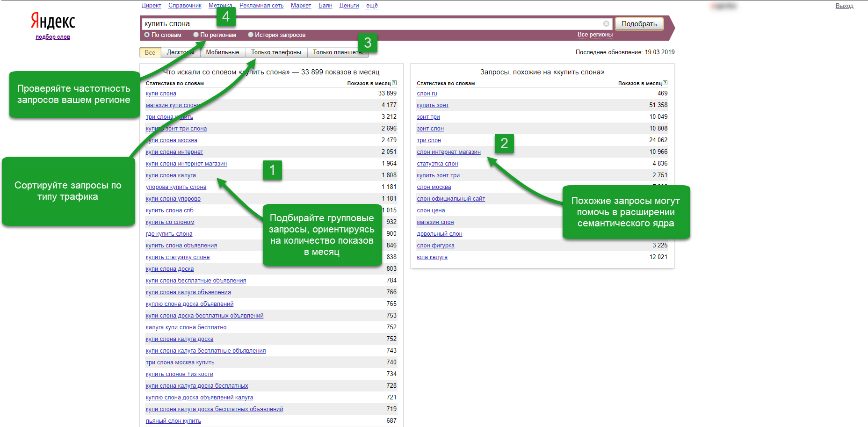
Task: Open similar query купить зонт три
Action: pyautogui.click(x=438, y=175)
